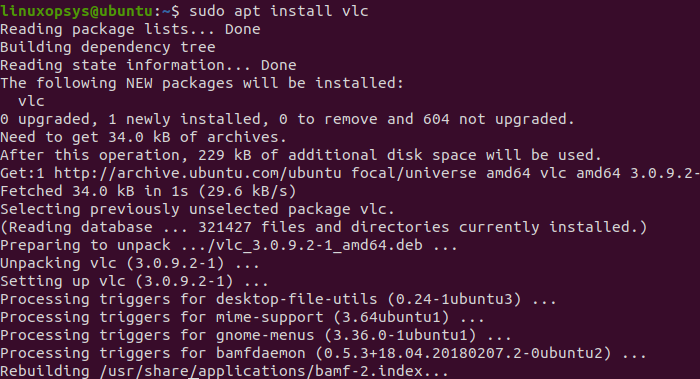700x379 pixels.
Task: Click the indented 'vlc' package name
Action: (x=31, y=101)
